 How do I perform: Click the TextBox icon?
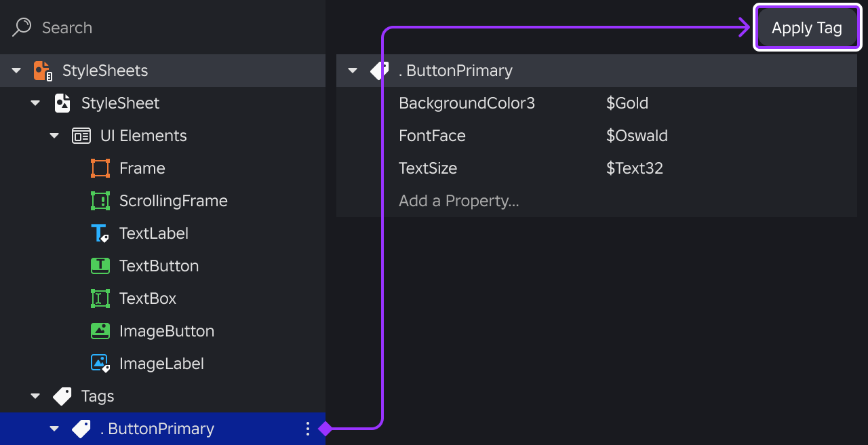tap(100, 298)
